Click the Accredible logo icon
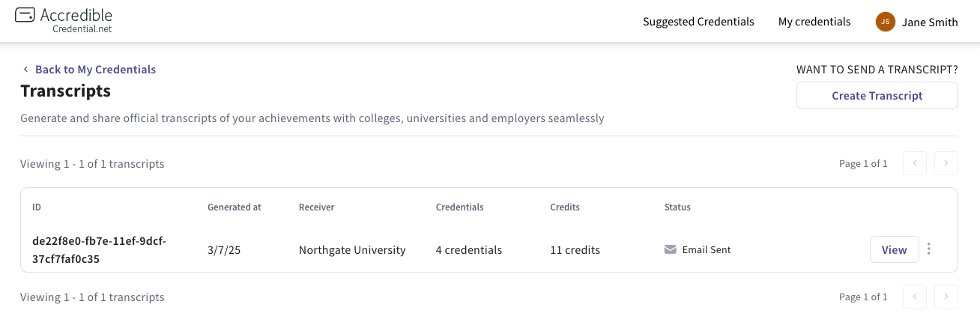 point(25,14)
